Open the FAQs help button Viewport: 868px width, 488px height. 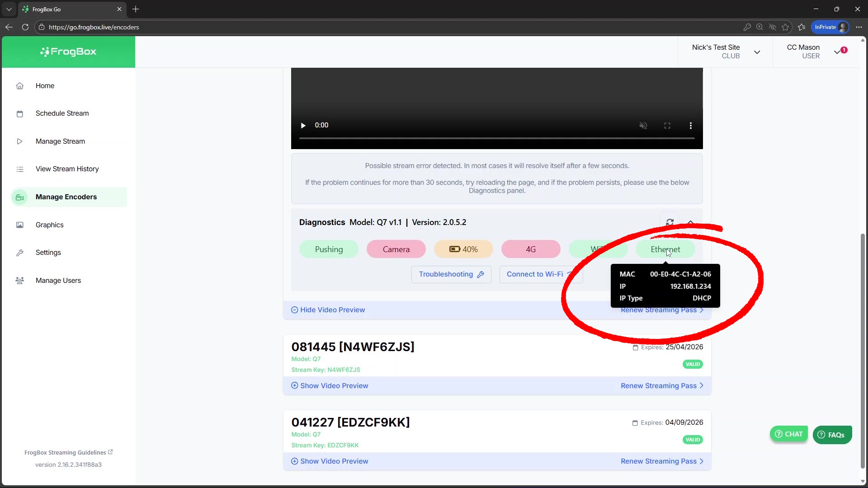pos(832,435)
